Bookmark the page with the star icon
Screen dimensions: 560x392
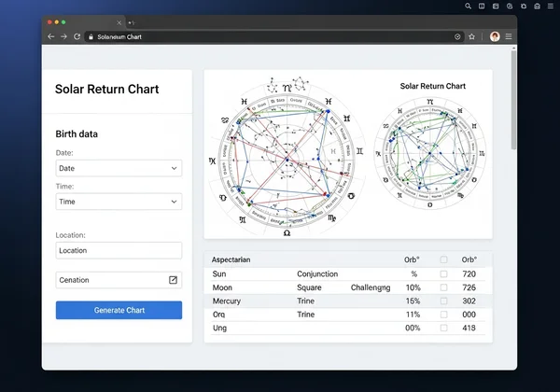point(472,36)
